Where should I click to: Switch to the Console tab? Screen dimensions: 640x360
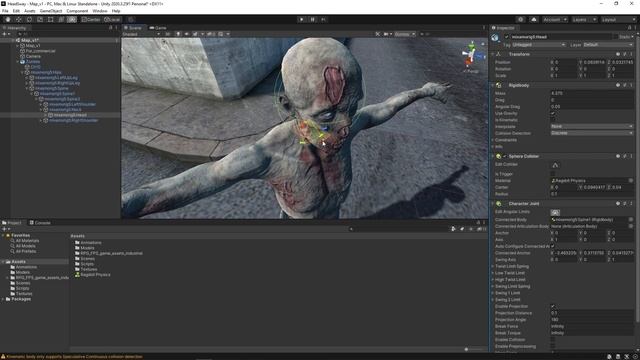(x=40, y=223)
